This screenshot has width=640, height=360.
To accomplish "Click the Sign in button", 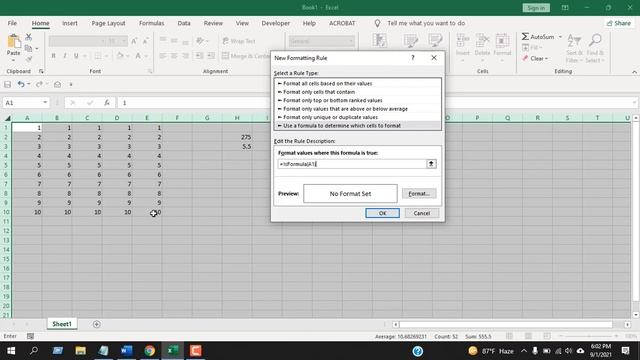I will (x=536, y=8).
